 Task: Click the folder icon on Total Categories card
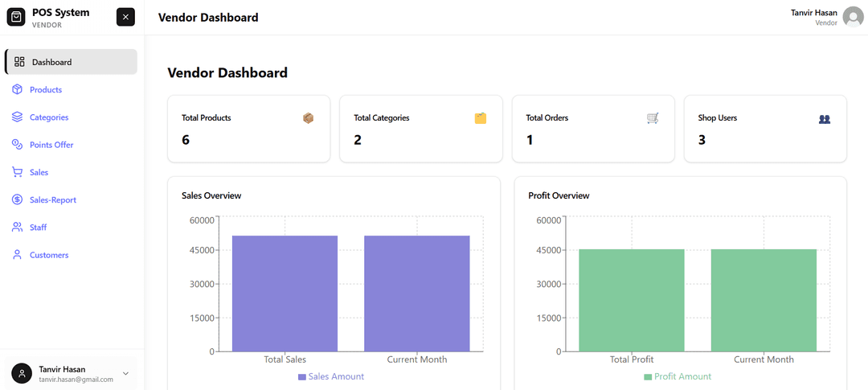(x=481, y=118)
